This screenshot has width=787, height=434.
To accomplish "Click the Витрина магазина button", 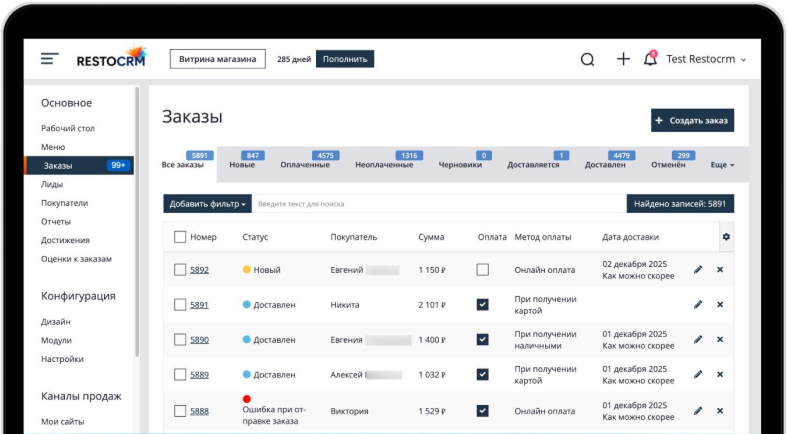I will (x=218, y=59).
